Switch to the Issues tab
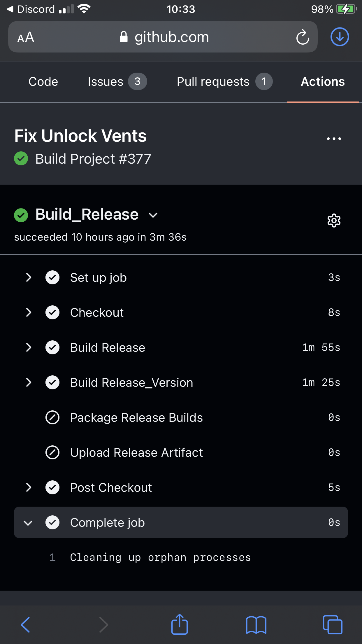 pos(106,82)
